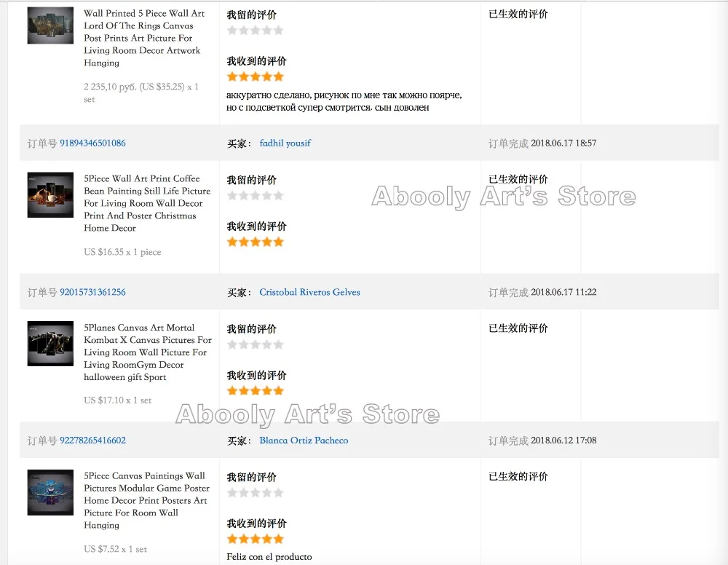The height and width of the screenshot is (565, 728).
Task: Open order number 91894346501086
Action: pyautogui.click(x=92, y=143)
